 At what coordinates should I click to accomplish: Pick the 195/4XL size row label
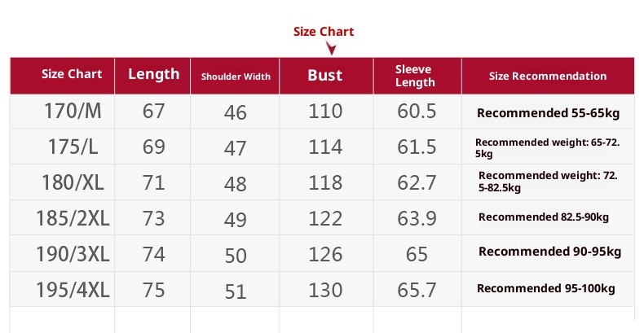[72, 289]
